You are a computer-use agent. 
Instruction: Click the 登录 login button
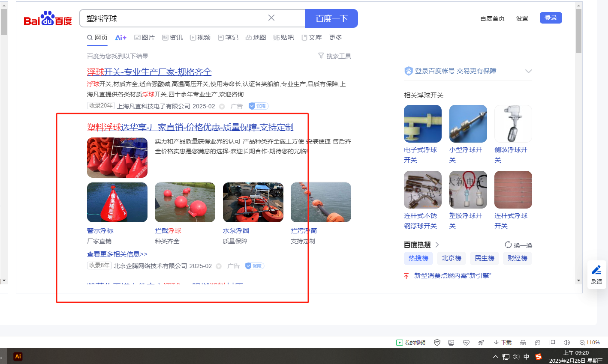click(551, 18)
